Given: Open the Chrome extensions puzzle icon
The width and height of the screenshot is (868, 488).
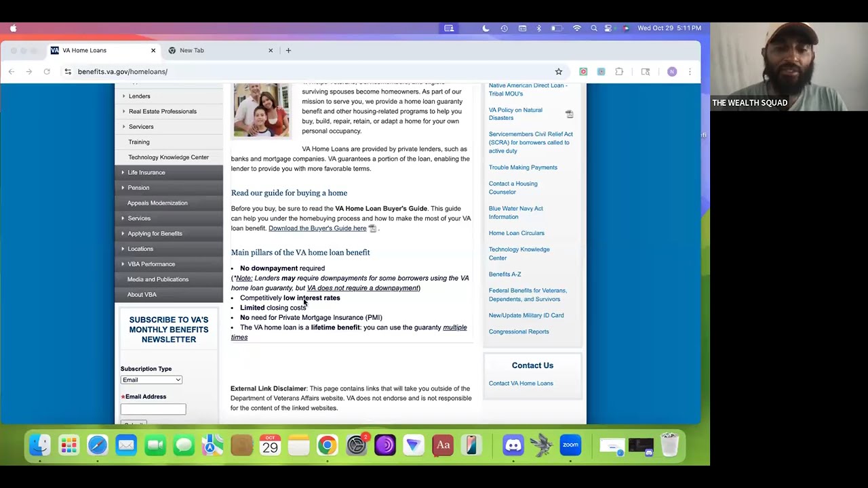Looking at the screenshot, I should click(619, 72).
